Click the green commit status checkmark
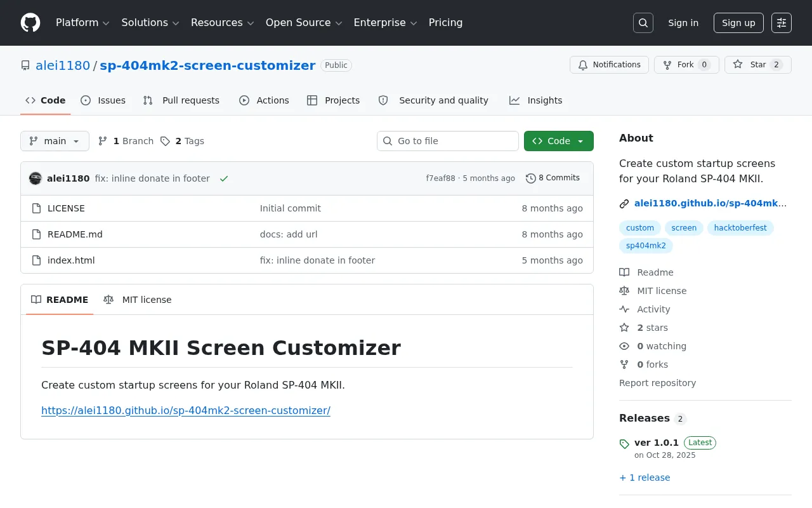The image size is (812, 508). tap(224, 178)
